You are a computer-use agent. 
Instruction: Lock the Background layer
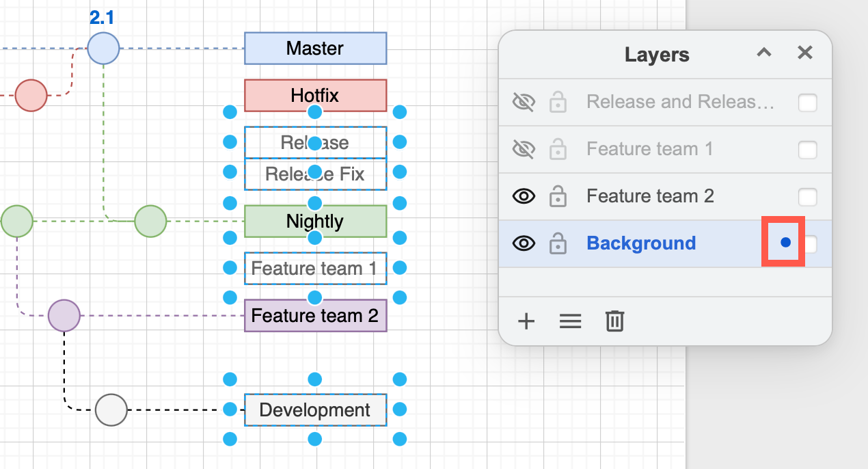tap(558, 243)
